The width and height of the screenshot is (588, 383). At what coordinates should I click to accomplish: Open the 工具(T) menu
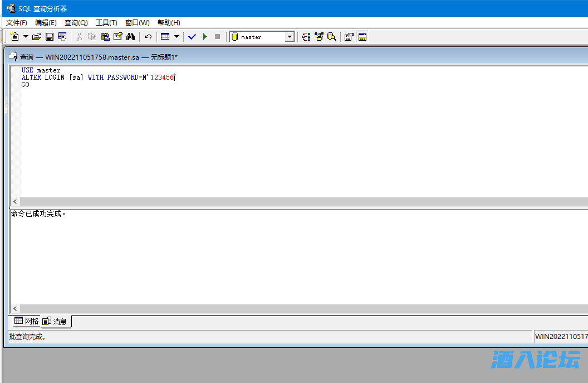(106, 23)
